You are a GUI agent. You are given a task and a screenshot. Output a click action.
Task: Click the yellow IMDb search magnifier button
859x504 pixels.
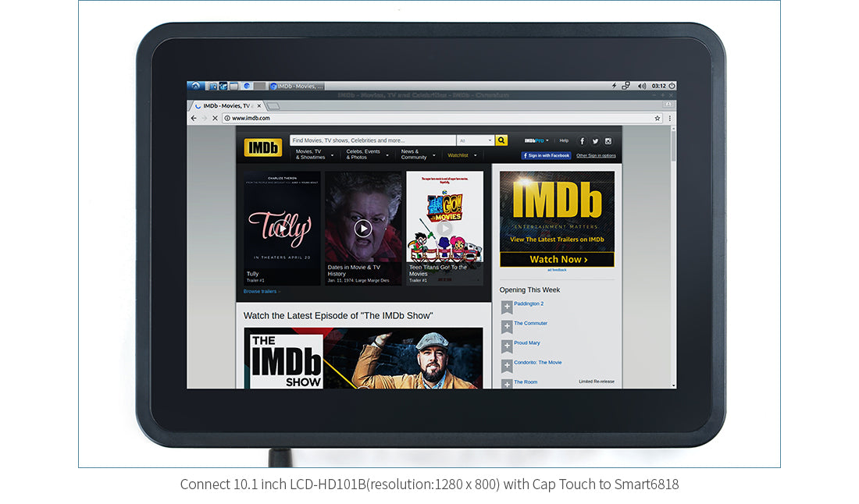coord(501,140)
